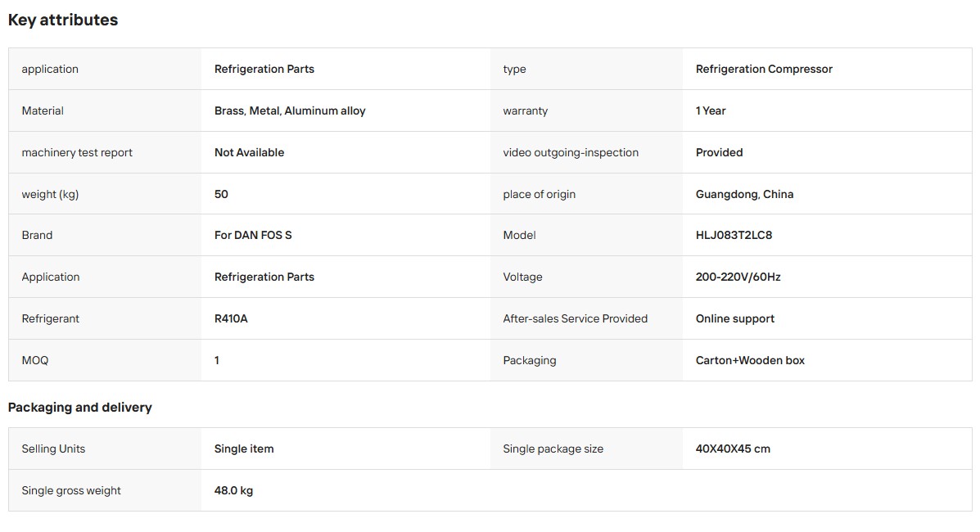Select the voltage value 200-220V/60Hz

point(738,277)
